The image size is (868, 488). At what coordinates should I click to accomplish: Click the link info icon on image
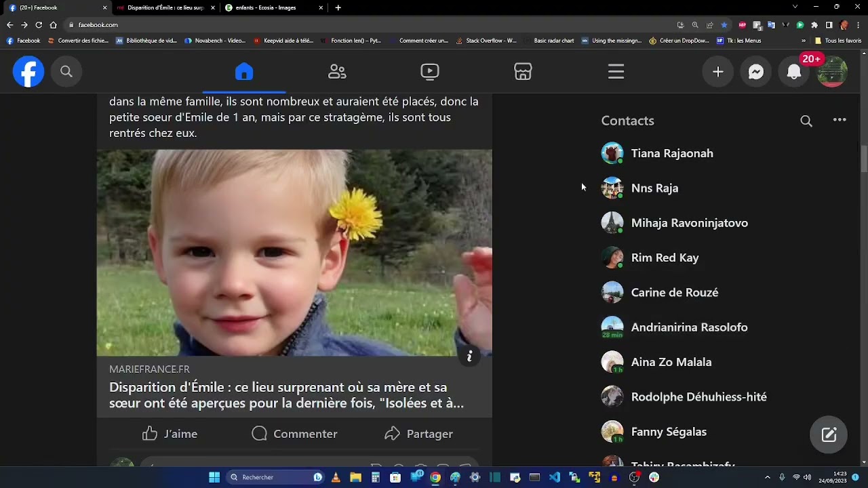[x=469, y=356]
